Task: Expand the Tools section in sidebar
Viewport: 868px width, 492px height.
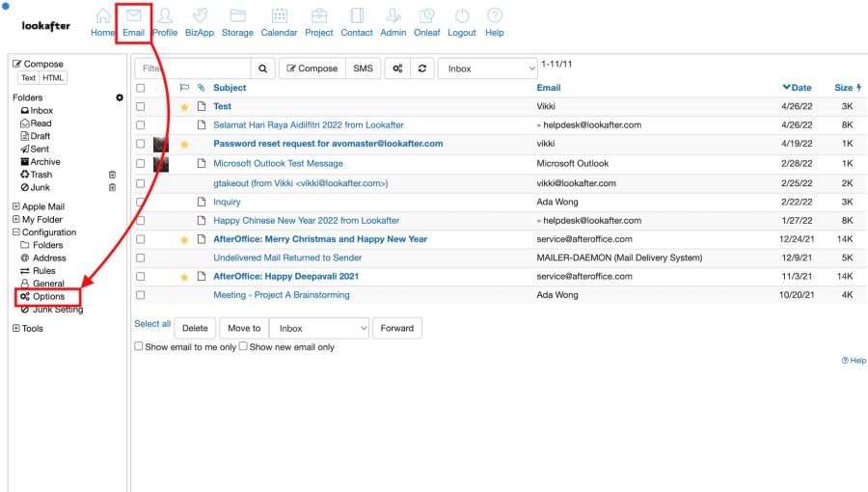Action: tap(15, 328)
